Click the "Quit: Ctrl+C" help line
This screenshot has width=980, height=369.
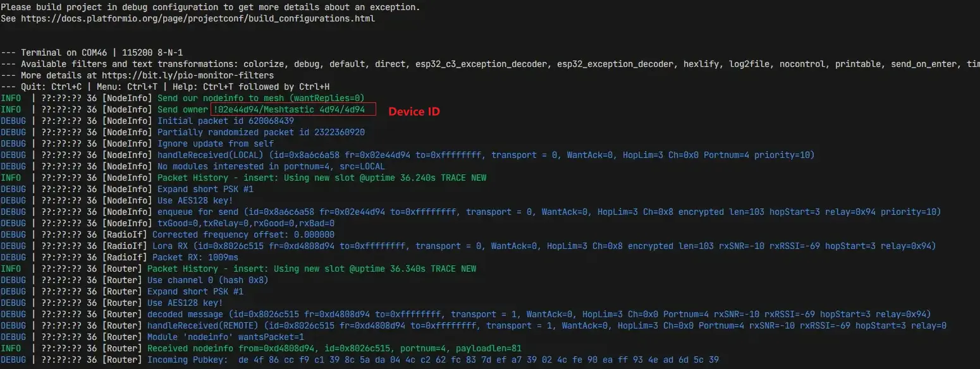[171, 87]
